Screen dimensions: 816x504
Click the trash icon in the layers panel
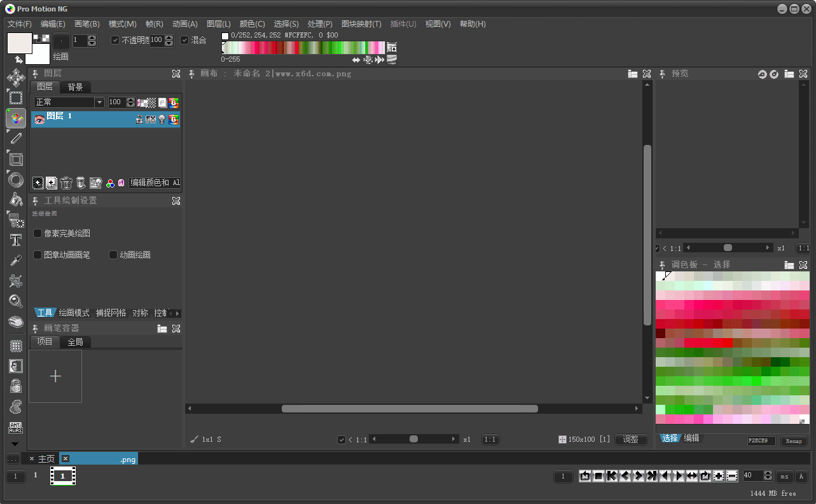point(66,182)
